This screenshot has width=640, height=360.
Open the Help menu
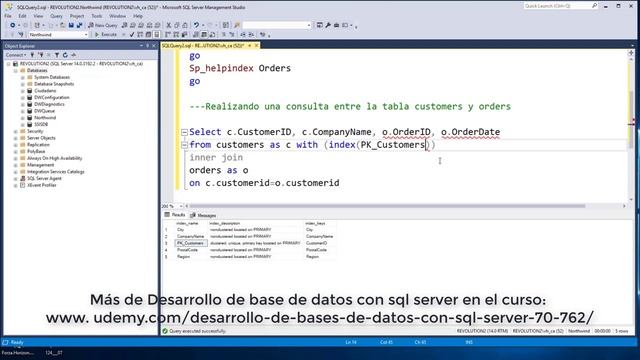pos(138,16)
